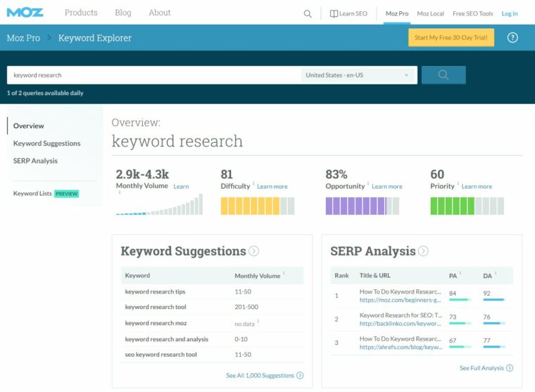Viewport: 535px width, 392px height.
Task: Click arrow icon beside See Full Analysis
Action: point(510,368)
